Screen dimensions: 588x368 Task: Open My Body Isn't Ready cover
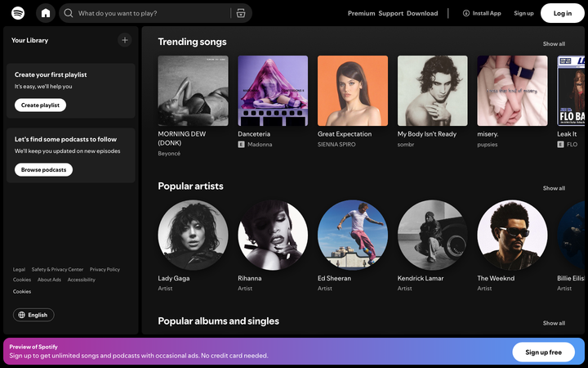point(432,91)
